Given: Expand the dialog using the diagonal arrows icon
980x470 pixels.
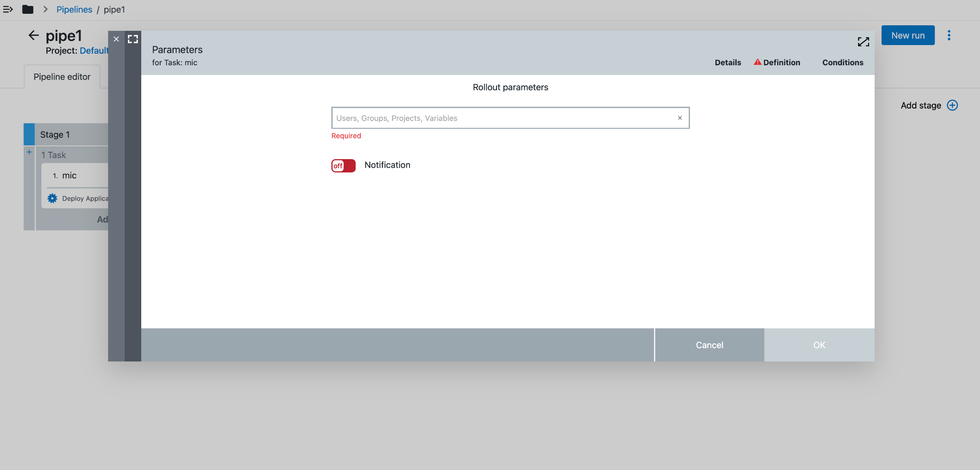Looking at the screenshot, I should coord(864,41).
